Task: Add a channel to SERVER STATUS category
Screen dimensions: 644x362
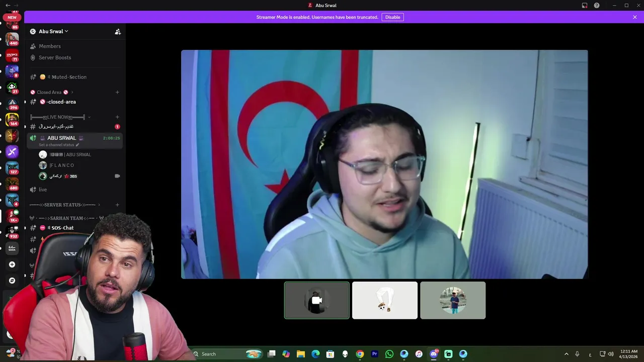Action: (117, 205)
